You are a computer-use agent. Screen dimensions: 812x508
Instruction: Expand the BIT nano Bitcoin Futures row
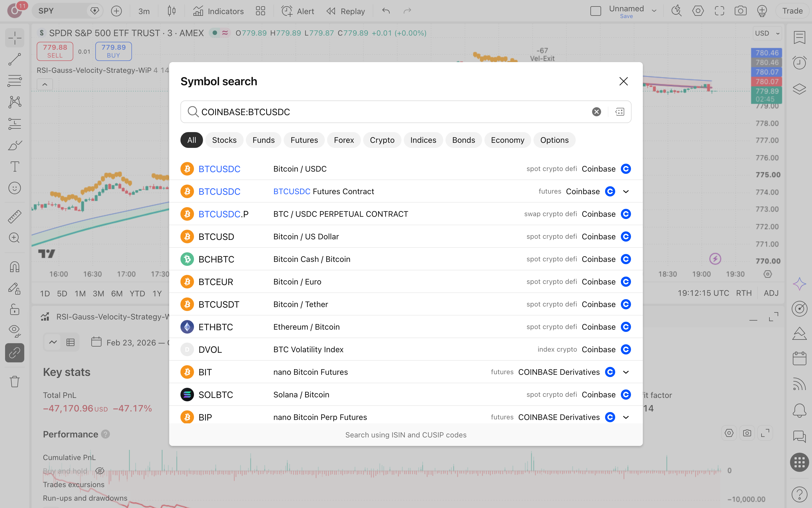pos(626,372)
